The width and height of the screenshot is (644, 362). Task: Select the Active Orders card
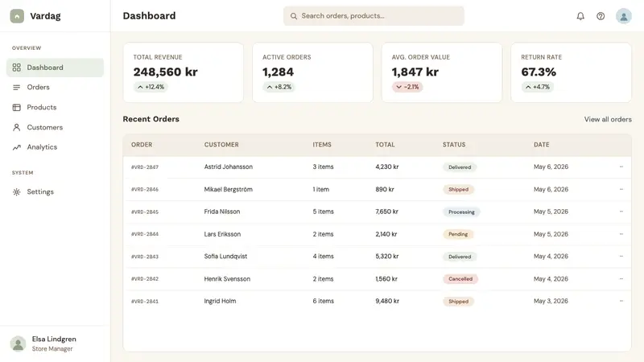[312, 72]
